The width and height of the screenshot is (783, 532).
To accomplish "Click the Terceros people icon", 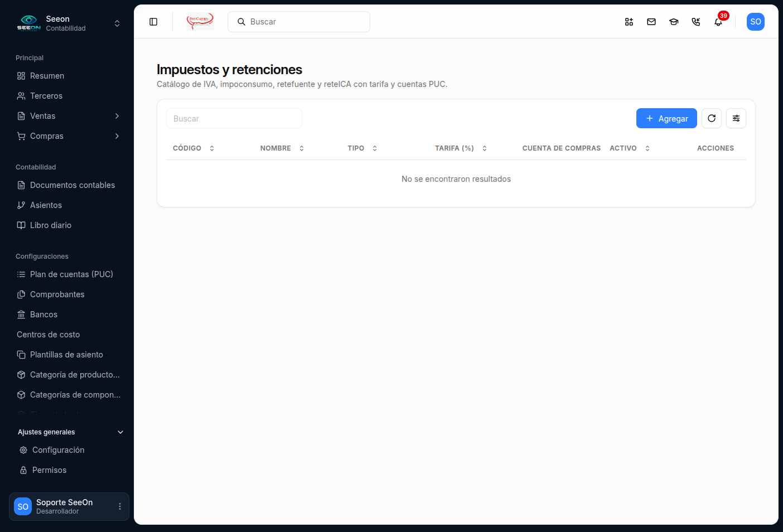I will click(x=21, y=96).
